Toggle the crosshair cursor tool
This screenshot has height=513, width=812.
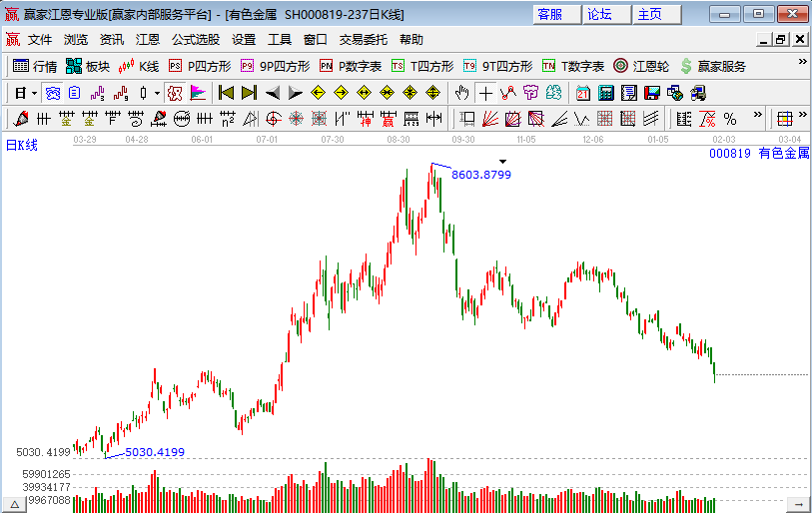point(485,93)
